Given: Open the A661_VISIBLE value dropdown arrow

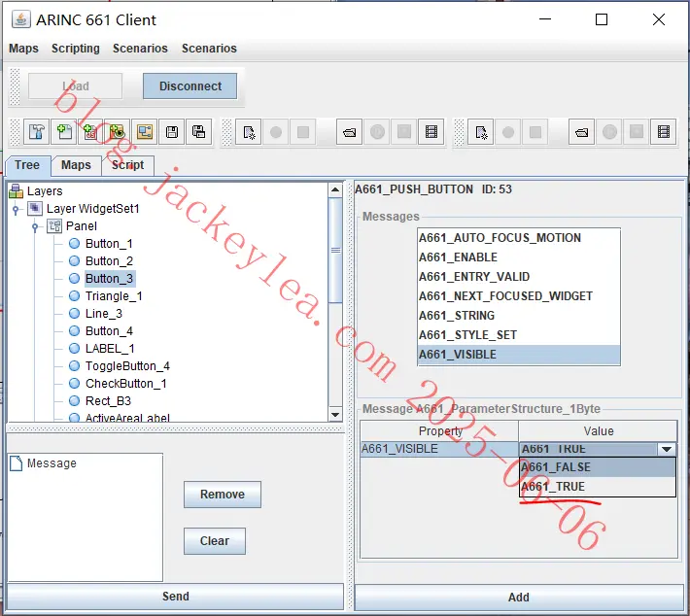Looking at the screenshot, I should pyautogui.click(x=667, y=449).
